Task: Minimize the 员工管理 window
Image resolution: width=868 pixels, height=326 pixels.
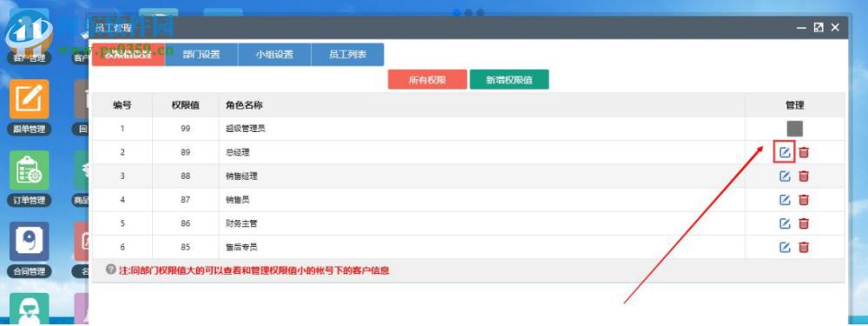Action: tap(801, 27)
